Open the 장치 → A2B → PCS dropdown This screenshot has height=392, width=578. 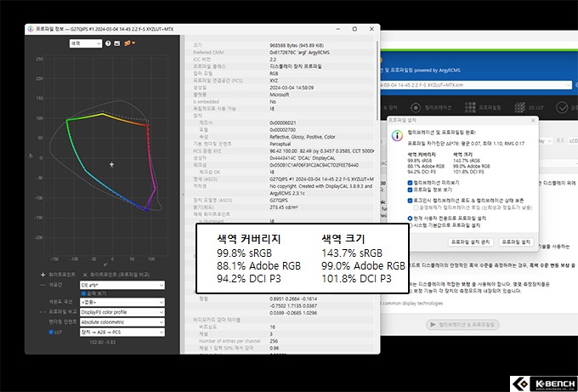(122, 332)
